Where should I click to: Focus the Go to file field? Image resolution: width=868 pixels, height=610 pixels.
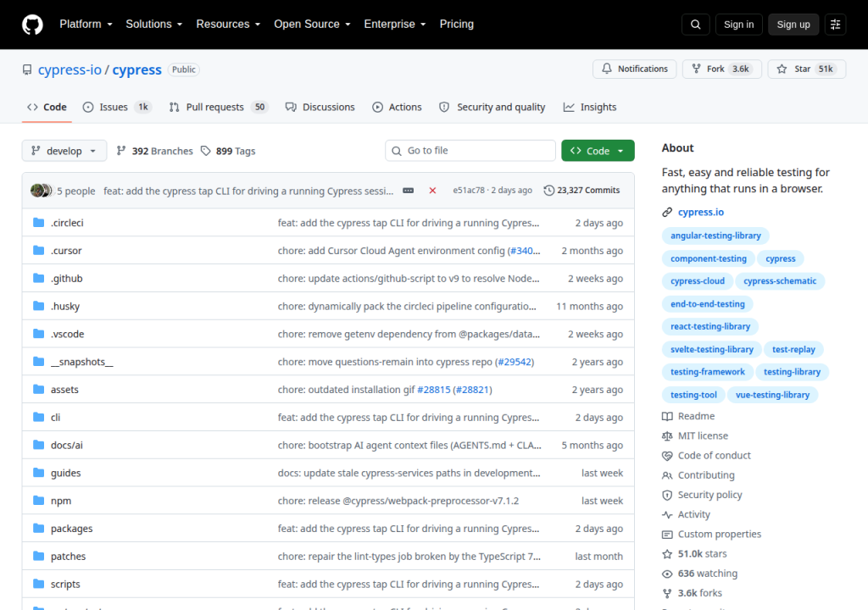[470, 151]
